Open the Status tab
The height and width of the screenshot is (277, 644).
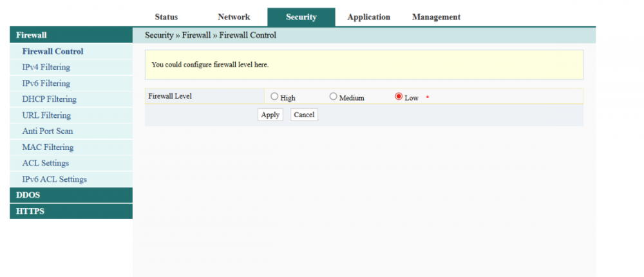166,17
